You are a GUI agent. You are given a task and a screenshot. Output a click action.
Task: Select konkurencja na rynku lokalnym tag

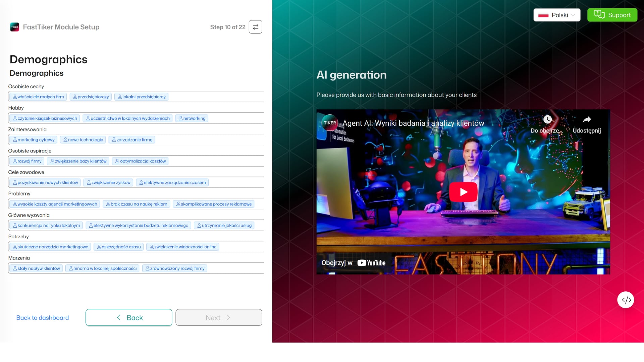(46, 226)
